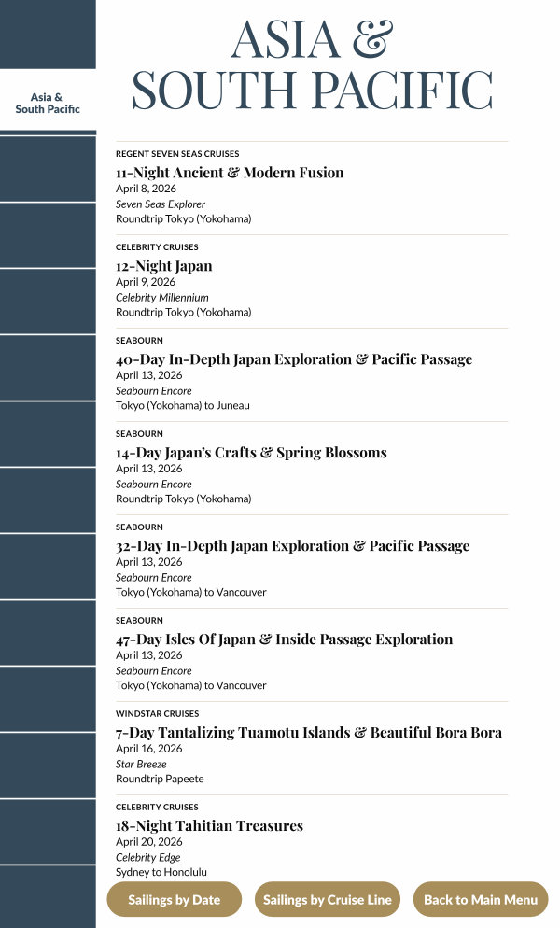The image size is (560, 928).
Task: Click the Celebrity Edge ship name
Action: (148, 858)
